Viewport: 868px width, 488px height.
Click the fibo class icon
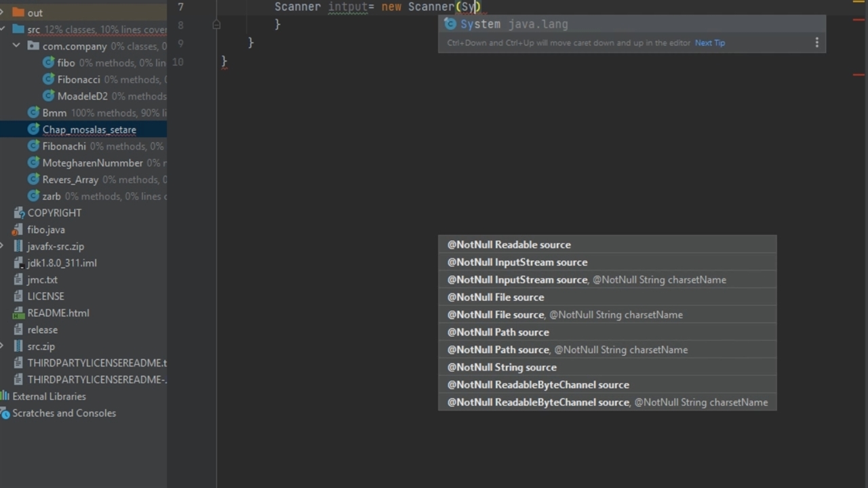pyautogui.click(x=48, y=62)
